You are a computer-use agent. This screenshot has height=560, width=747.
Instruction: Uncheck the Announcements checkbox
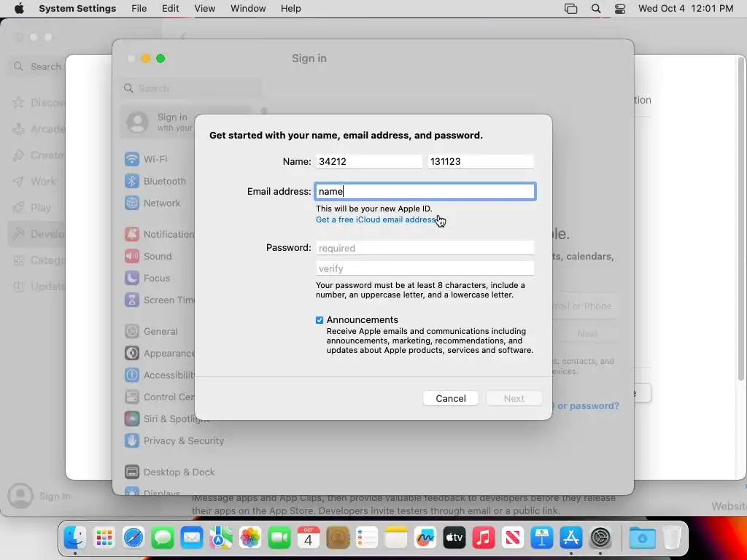[320, 320]
